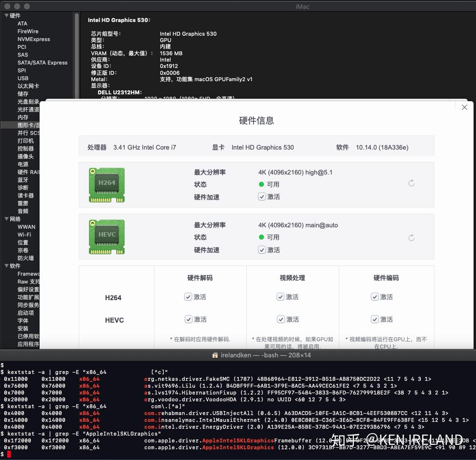Close the 硬件信息 dialog

464,107
